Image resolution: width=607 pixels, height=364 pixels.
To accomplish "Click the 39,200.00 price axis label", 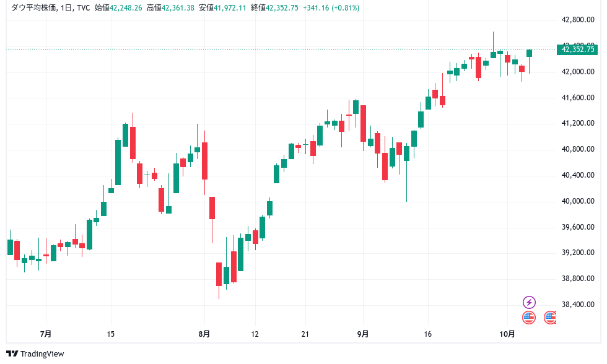I will tap(578, 252).
